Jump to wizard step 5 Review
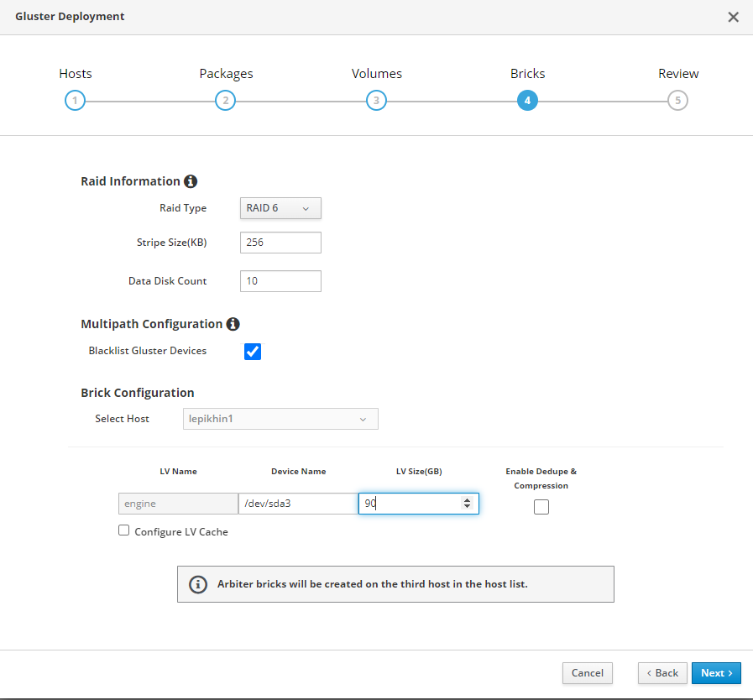The width and height of the screenshot is (753, 700). click(x=677, y=101)
